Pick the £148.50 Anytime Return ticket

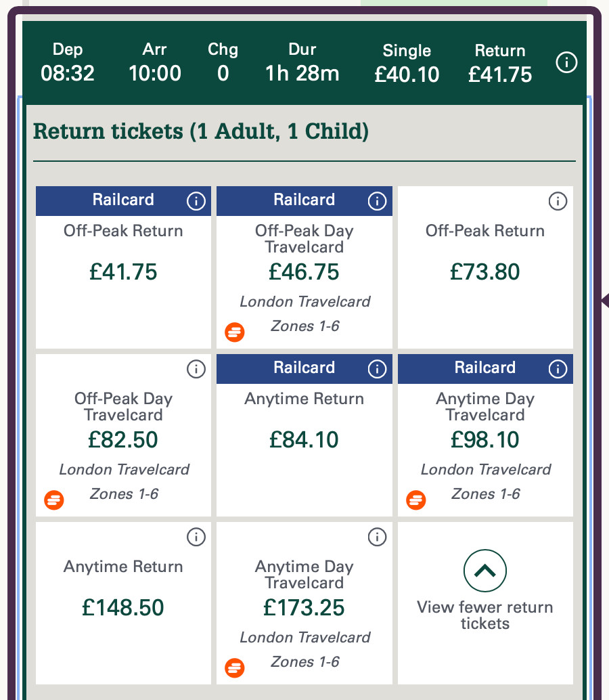pyautogui.click(x=123, y=607)
